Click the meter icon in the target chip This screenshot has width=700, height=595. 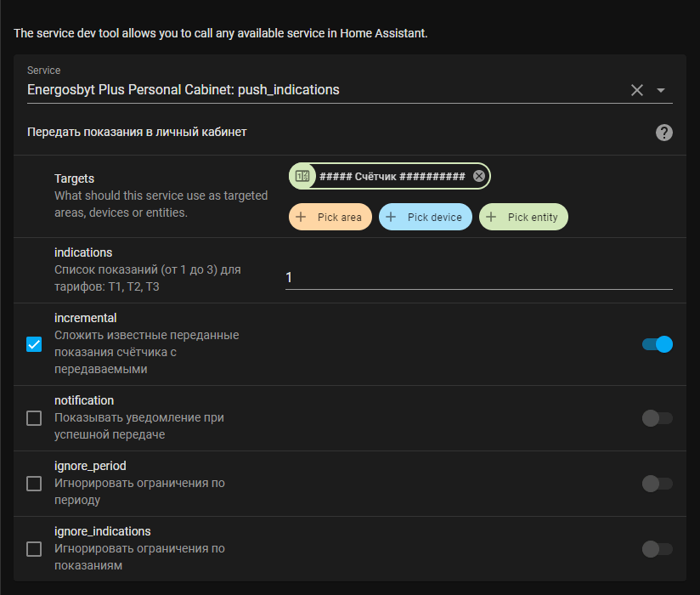(x=302, y=176)
